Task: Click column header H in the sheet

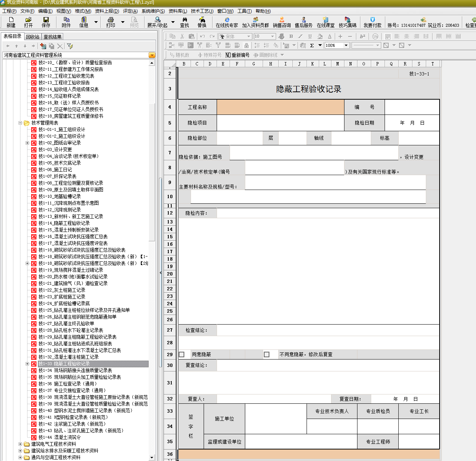Action: (271, 64)
